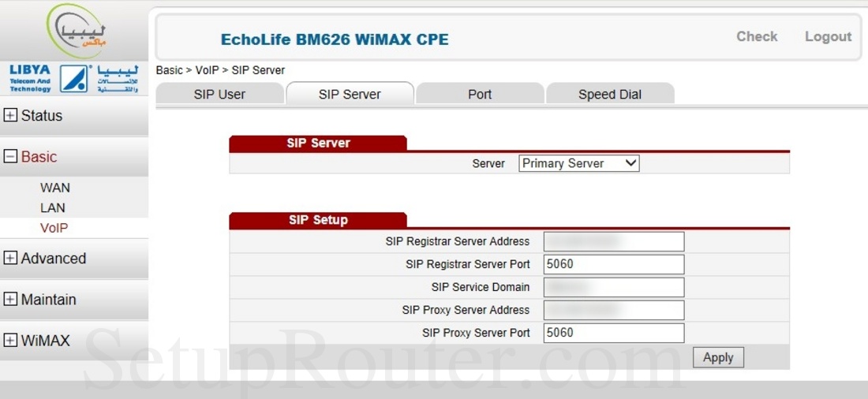Edit the SIP Proxy Server Address field

tap(614, 310)
